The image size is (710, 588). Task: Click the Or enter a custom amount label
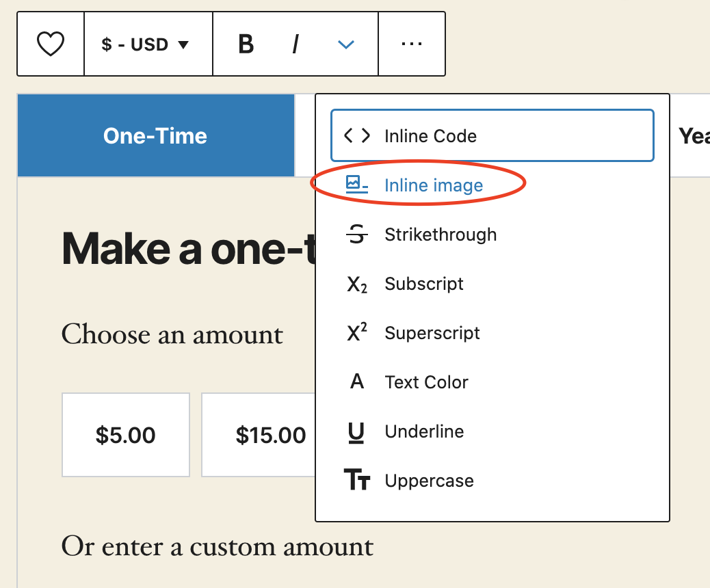(218, 546)
